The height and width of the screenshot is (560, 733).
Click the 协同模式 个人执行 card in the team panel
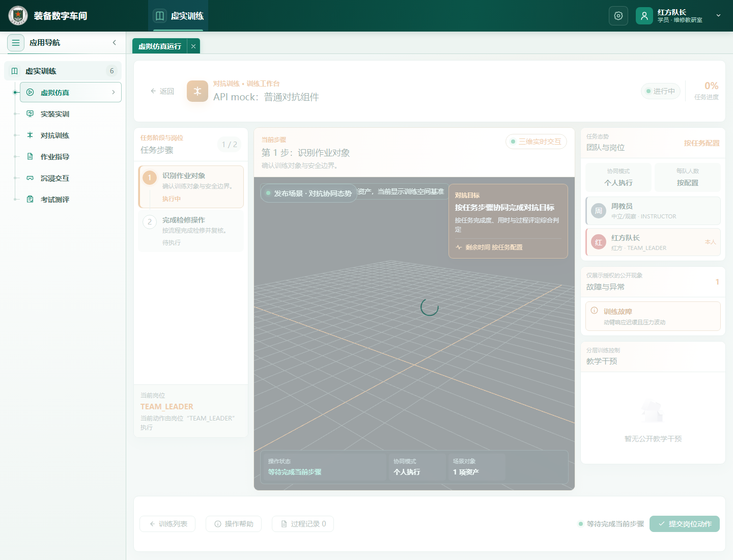(x=618, y=177)
